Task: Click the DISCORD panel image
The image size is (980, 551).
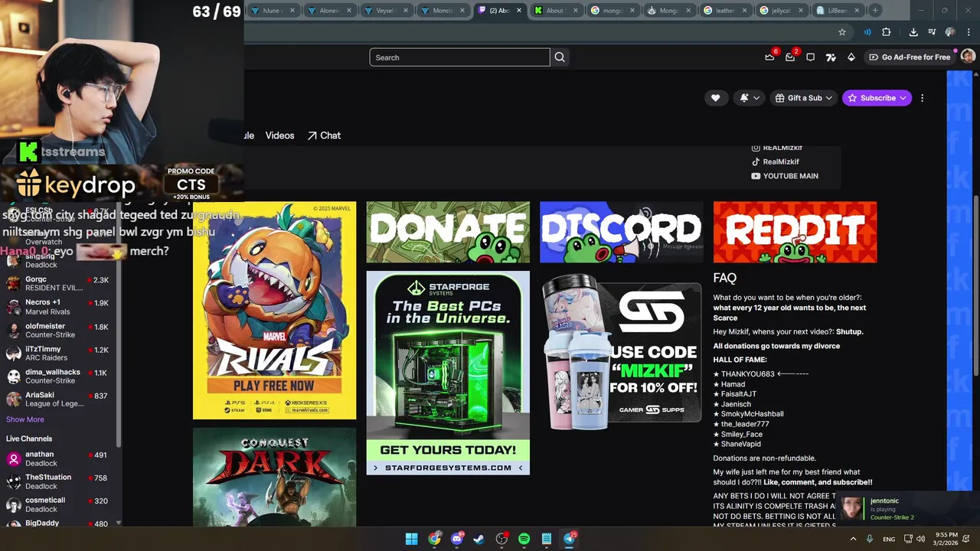Action: 621,233
